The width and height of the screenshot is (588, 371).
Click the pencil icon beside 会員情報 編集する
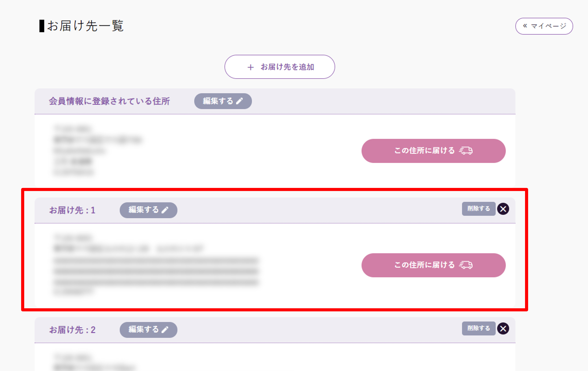coord(240,101)
